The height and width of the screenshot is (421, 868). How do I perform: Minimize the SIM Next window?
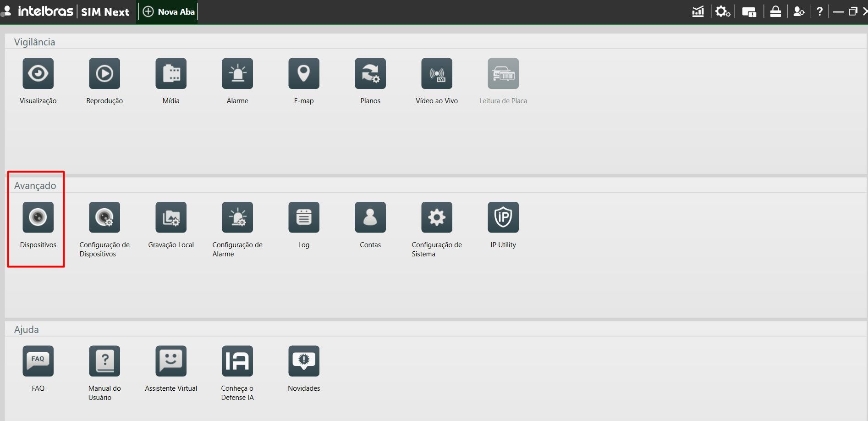[838, 12]
